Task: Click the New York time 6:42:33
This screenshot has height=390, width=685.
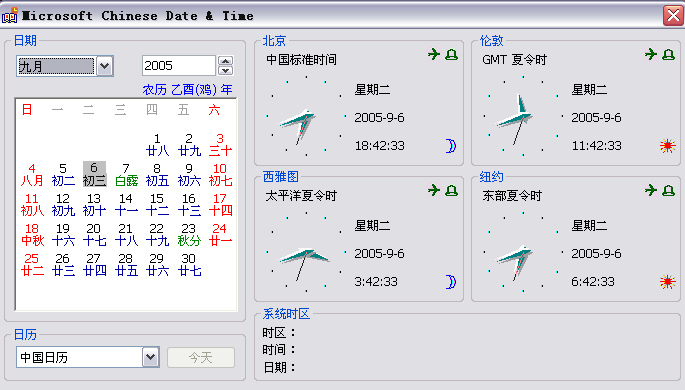Action: [593, 282]
